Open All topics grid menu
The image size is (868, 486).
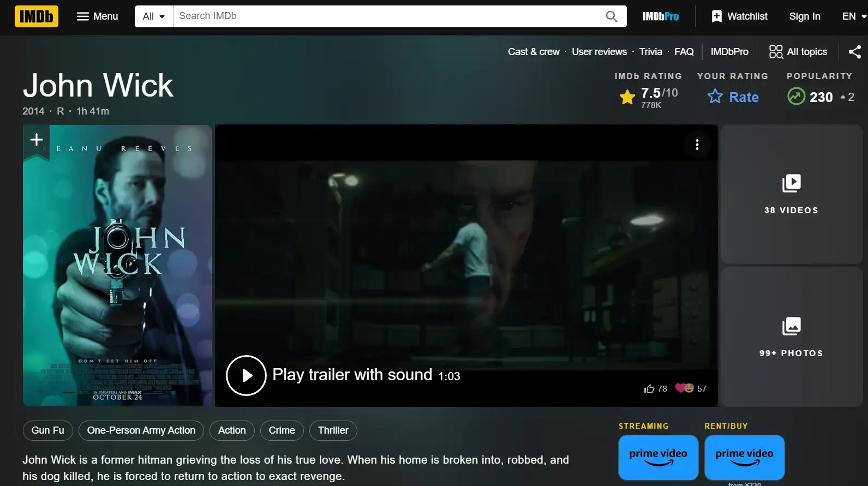click(x=798, y=52)
